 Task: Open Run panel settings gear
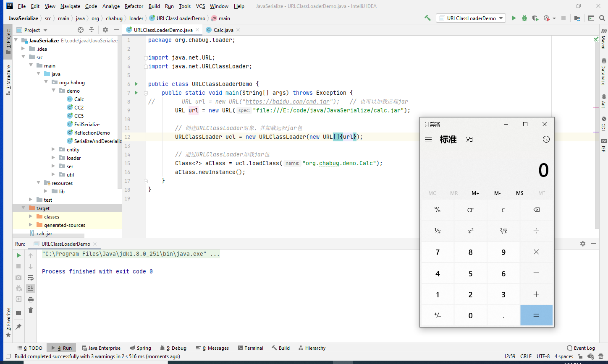[x=583, y=244]
